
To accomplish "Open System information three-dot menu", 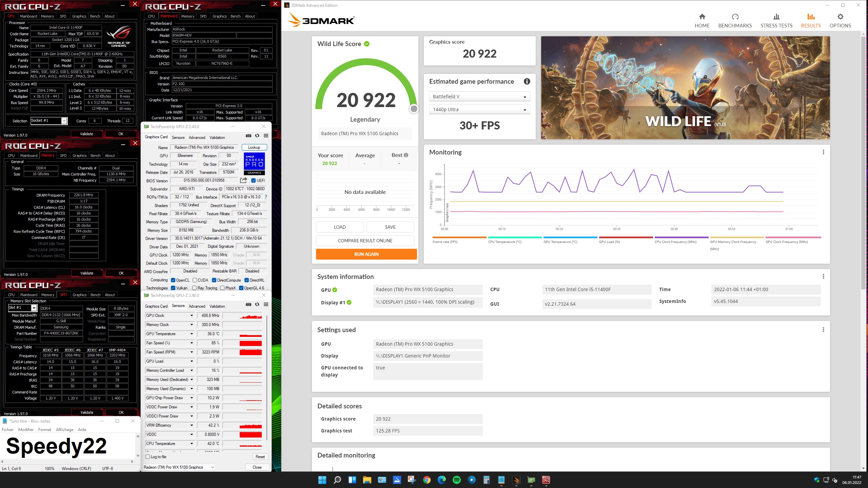I will (x=823, y=277).
